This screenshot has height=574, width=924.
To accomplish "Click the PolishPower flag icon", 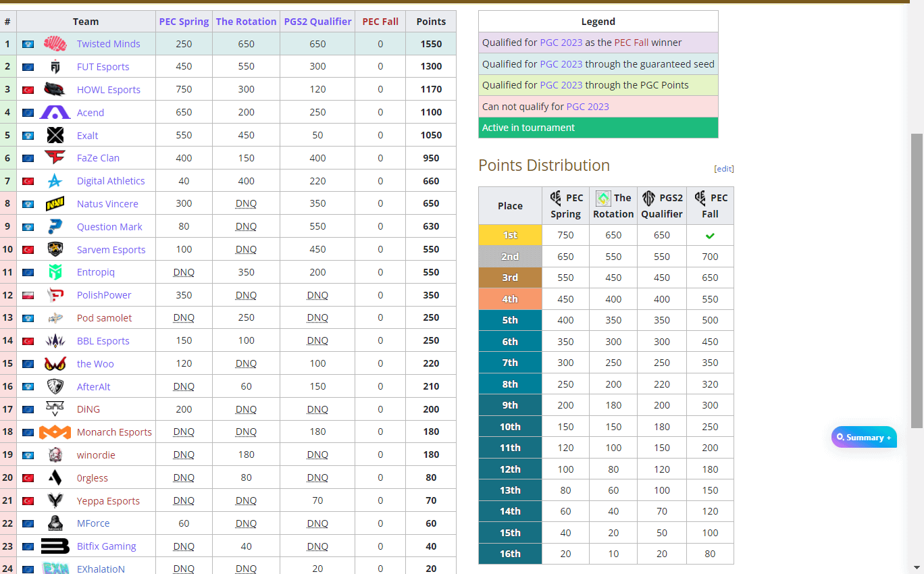I will (x=28, y=296).
